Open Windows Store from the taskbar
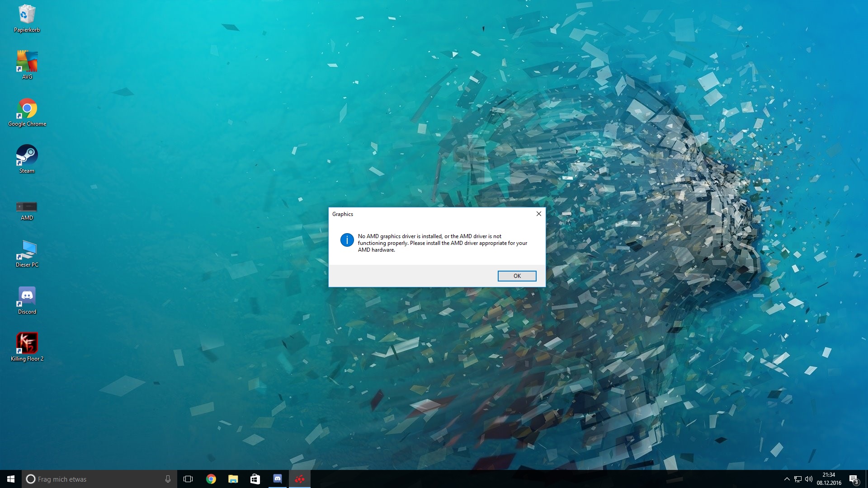Viewport: 868px width, 488px height. click(255, 479)
